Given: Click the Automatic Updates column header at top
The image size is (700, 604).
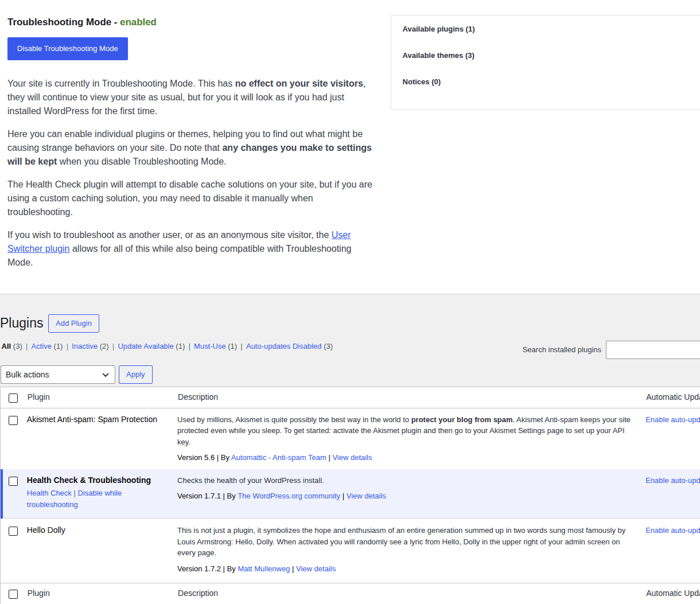Looking at the screenshot, I should click(672, 397).
